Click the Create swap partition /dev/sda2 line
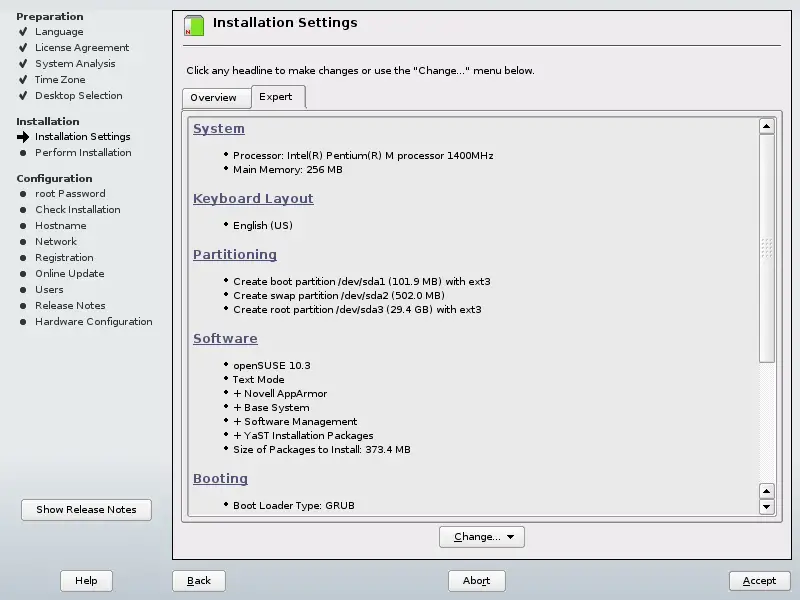Image resolution: width=800 pixels, height=600 pixels. tap(339, 295)
